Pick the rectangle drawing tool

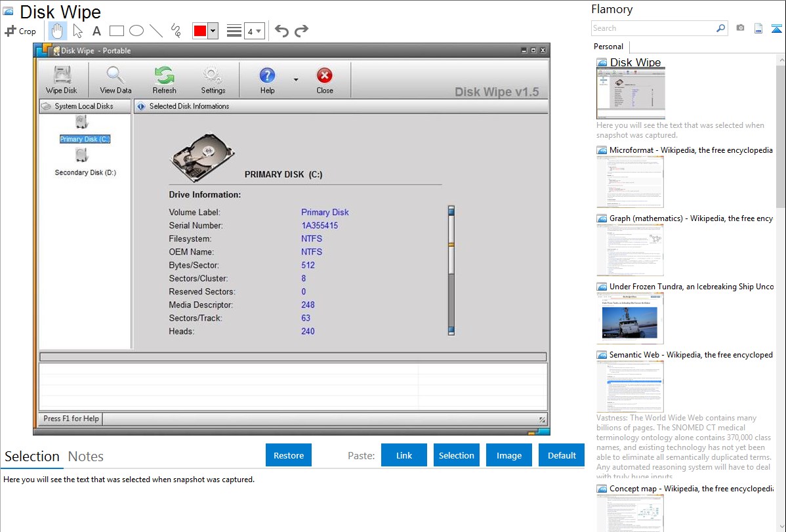click(x=116, y=31)
